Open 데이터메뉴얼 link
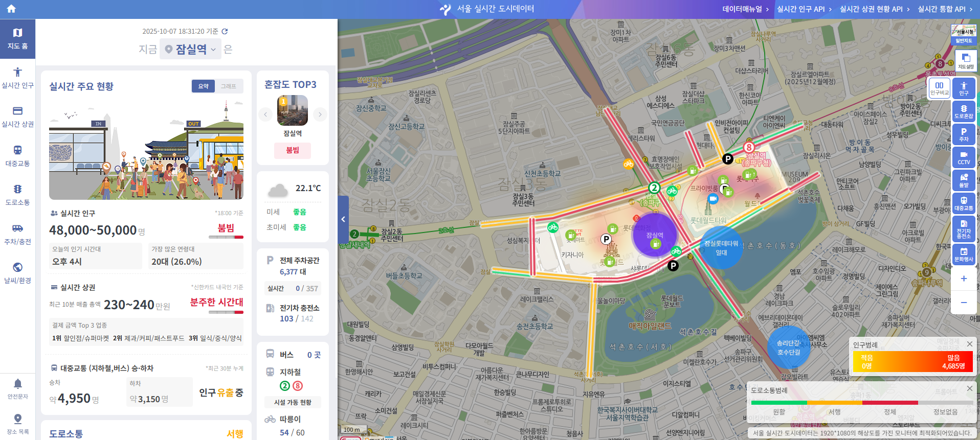The height and width of the screenshot is (440, 980). coord(745,9)
